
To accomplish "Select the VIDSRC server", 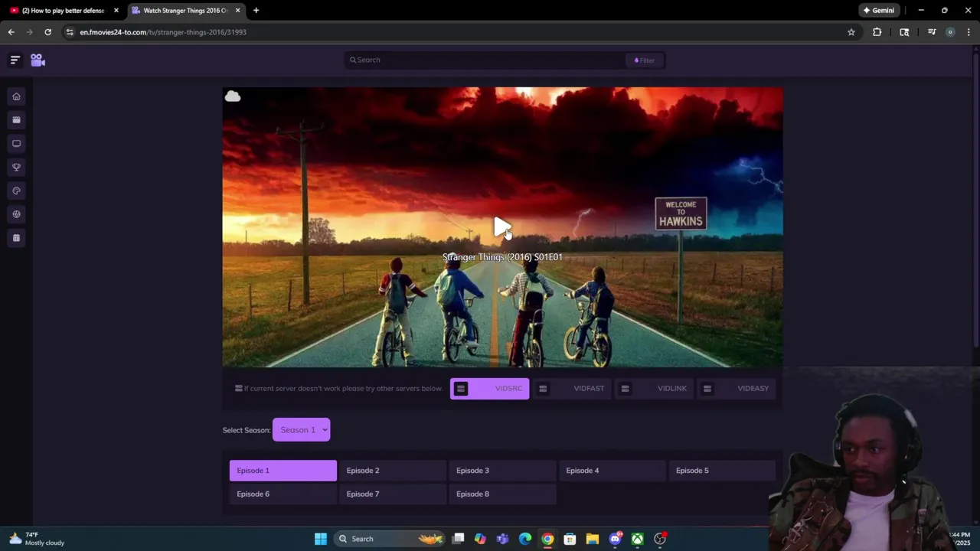I will coord(489,388).
